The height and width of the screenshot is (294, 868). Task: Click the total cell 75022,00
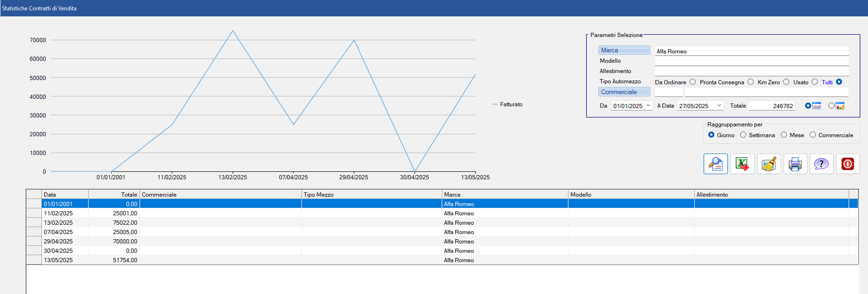(x=114, y=222)
